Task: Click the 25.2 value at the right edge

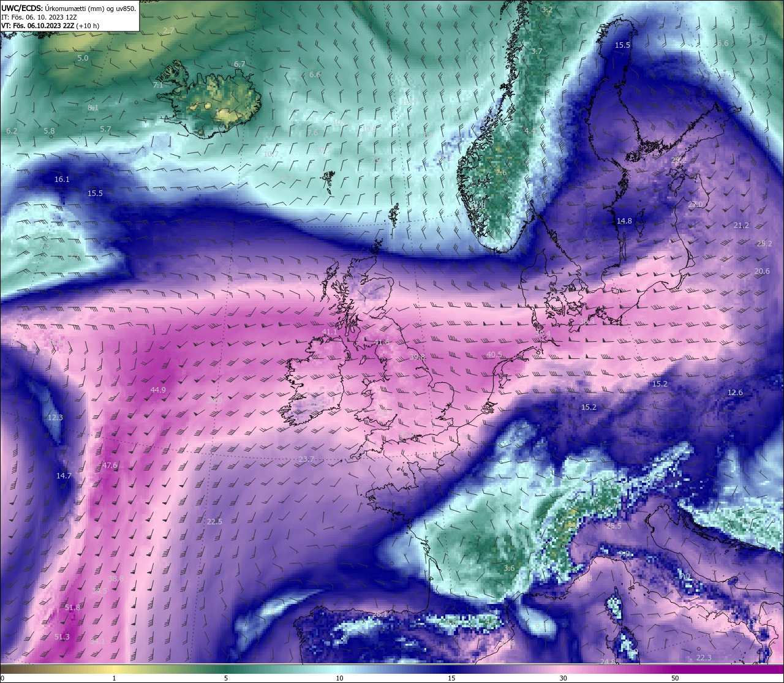Action: click(x=764, y=244)
